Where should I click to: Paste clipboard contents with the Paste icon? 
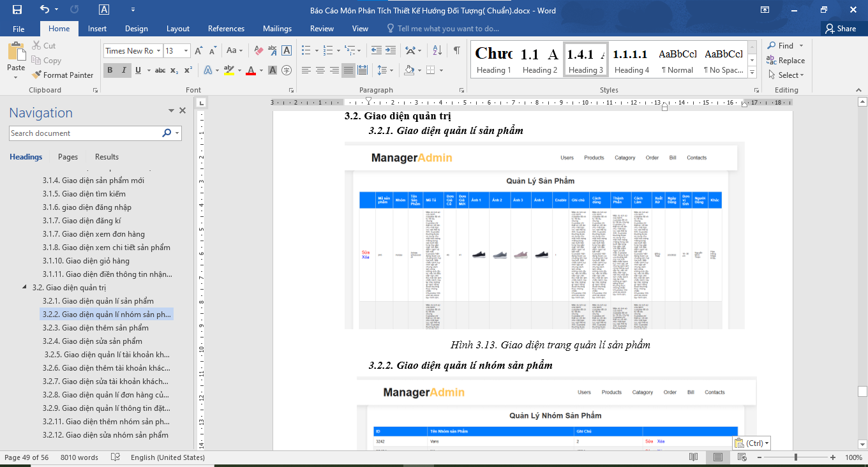(x=16, y=51)
